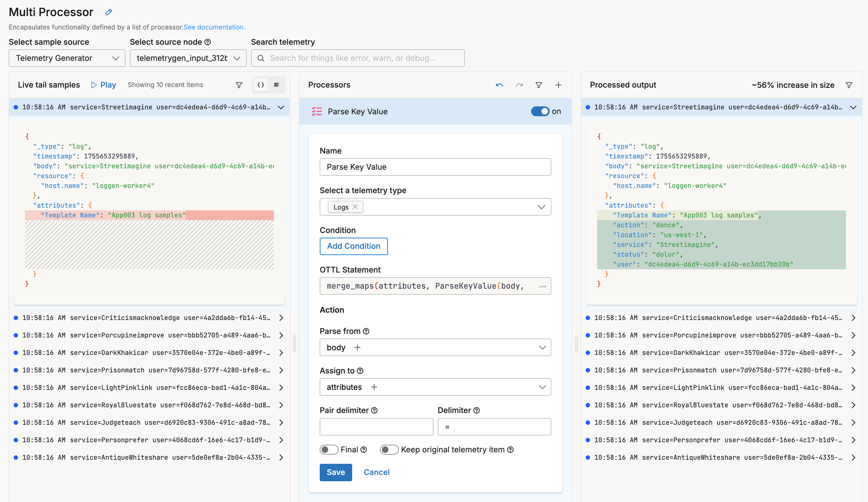The height and width of the screenshot is (502, 868).
Task: Show Parse from help tooltip icon
Action: 366,331
